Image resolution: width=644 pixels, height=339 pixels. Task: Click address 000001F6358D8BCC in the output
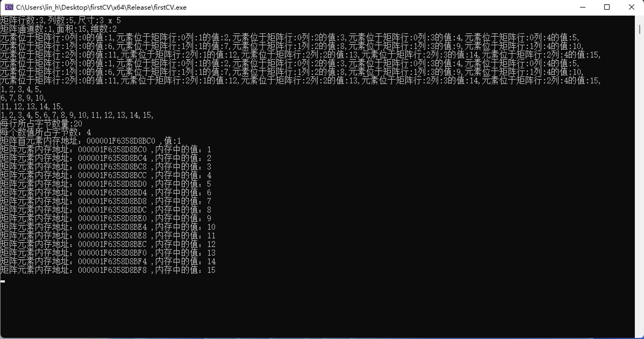point(112,175)
